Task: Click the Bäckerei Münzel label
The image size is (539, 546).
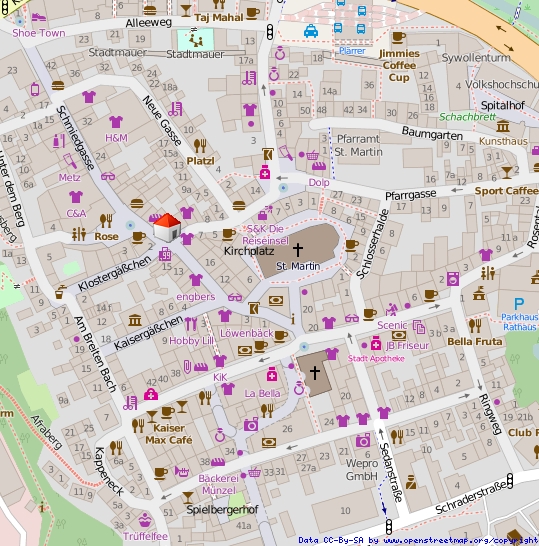Action: tap(219, 484)
